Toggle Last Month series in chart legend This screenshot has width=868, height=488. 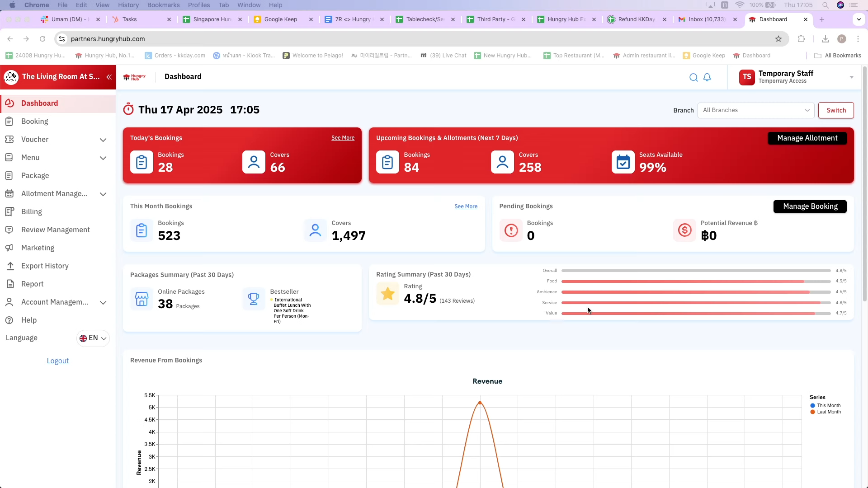coord(828,412)
